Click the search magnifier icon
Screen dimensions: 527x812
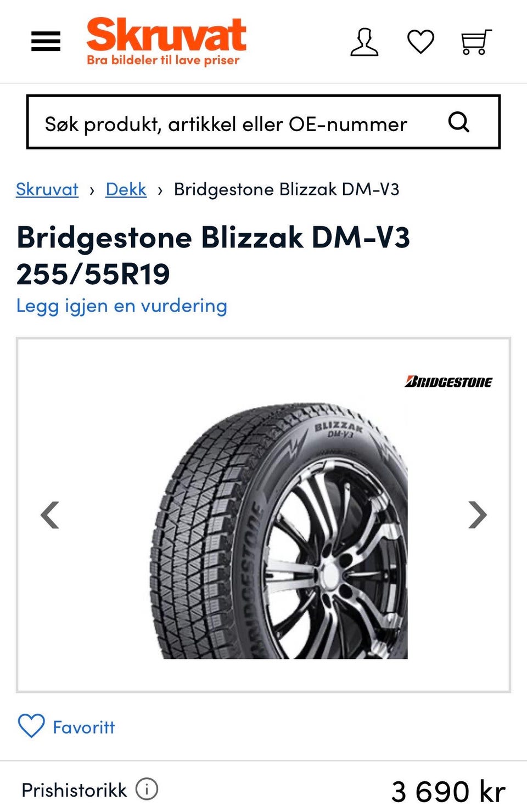tap(459, 122)
